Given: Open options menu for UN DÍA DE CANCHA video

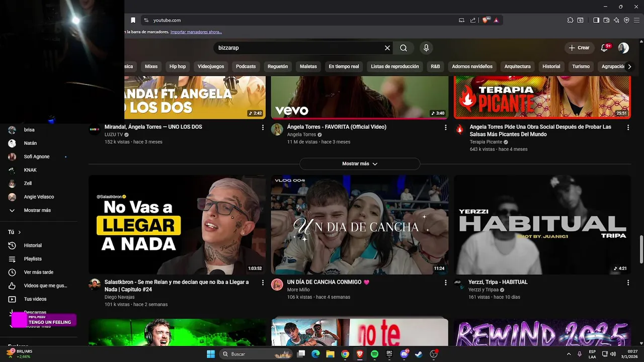Looking at the screenshot, I should 445,283.
